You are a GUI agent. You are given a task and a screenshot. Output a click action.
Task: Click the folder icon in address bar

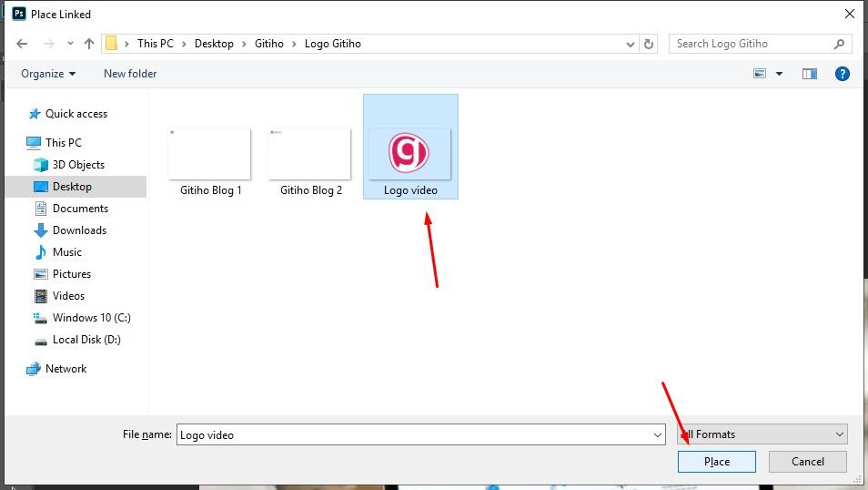[x=111, y=43]
